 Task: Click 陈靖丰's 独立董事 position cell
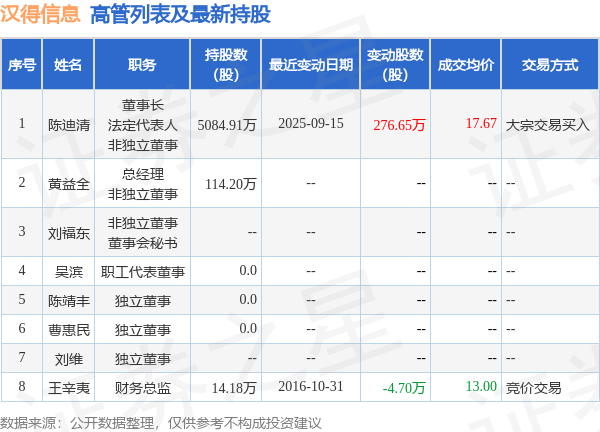pos(142,301)
